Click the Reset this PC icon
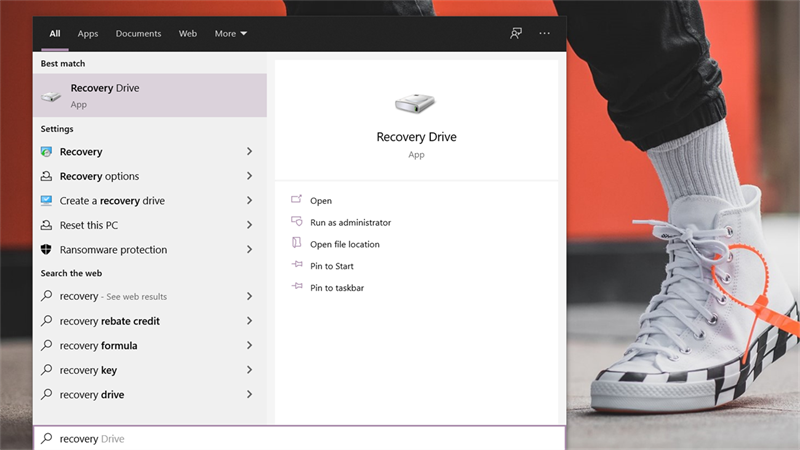 [46, 225]
